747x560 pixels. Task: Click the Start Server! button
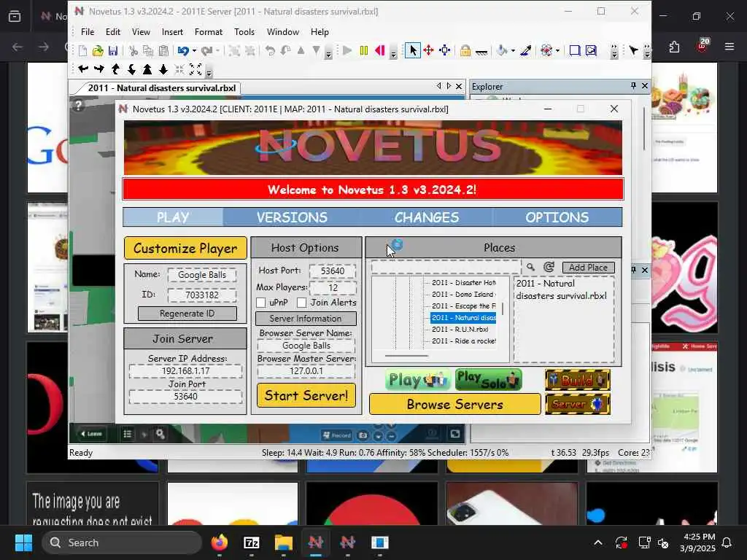pyautogui.click(x=306, y=395)
